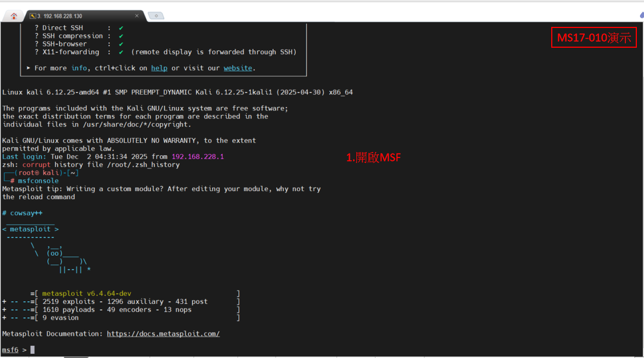Screen dimensions: 644x360
Task: Click the '49 encoders' count text
Action: pyautogui.click(x=129, y=310)
